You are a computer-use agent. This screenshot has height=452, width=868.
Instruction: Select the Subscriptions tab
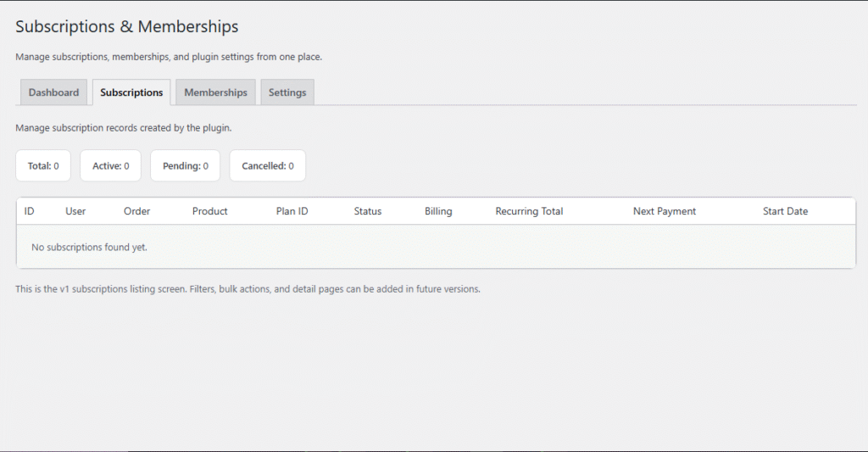(131, 92)
